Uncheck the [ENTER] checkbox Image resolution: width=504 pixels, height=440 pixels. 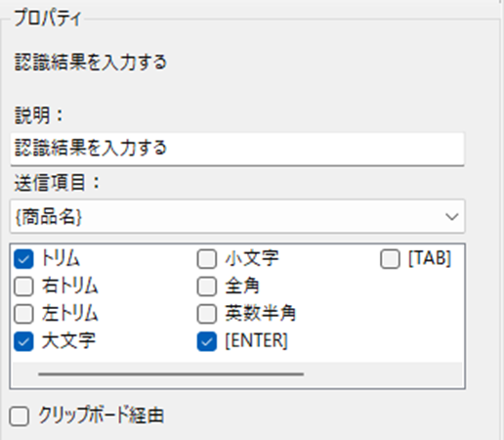(x=207, y=341)
